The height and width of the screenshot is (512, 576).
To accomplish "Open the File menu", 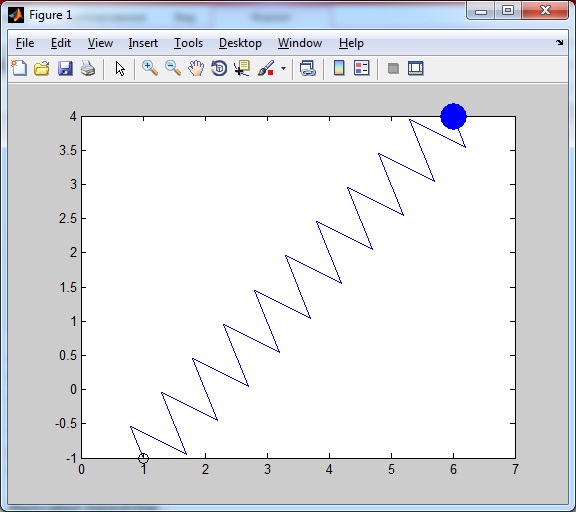I will 25,43.
